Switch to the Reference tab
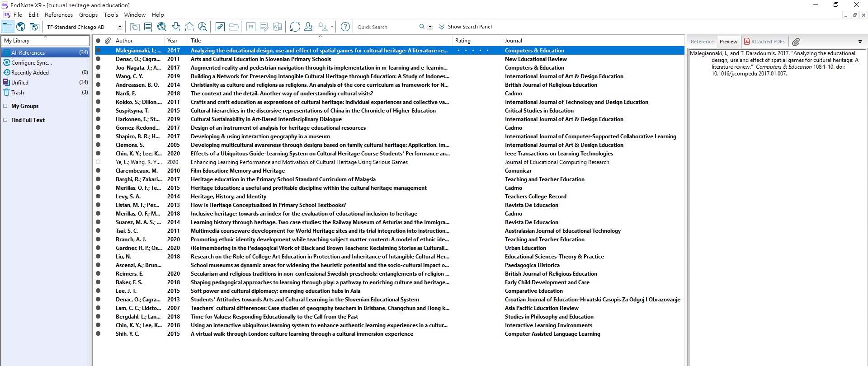This screenshot has height=366, width=868. pyautogui.click(x=702, y=42)
